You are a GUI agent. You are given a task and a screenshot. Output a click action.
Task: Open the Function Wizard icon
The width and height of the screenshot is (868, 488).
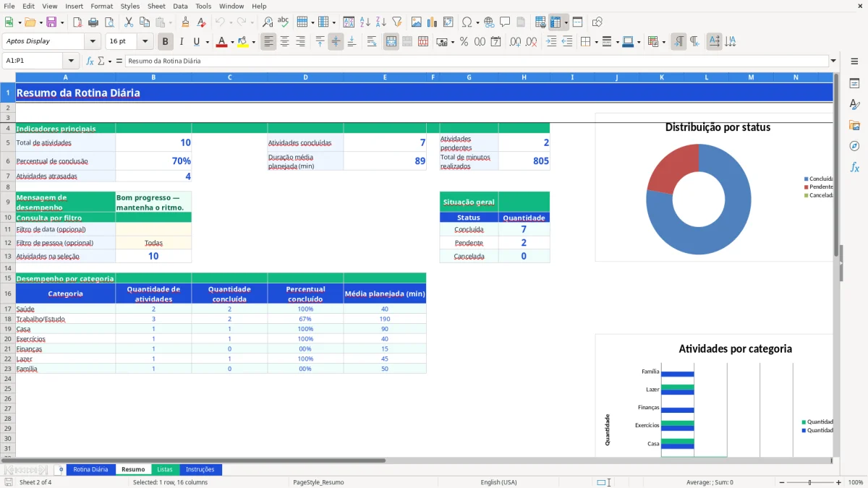click(90, 61)
